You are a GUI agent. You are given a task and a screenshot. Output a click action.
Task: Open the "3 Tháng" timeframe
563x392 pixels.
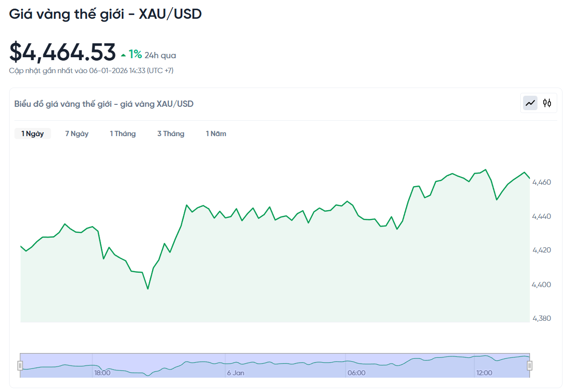click(170, 133)
